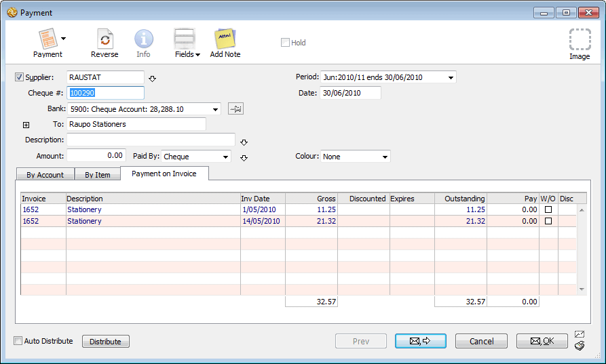Enable the Auto Distribute checkbox
The width and height of the screenshot is (606, 364).
18,341
